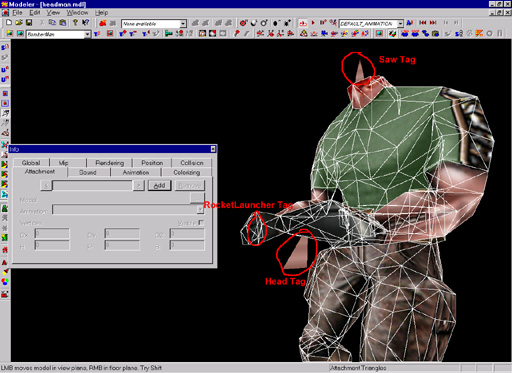This screenshot has height=373, width=512.
Task: Click the black ellipse with plus icon
Action: click(287, 23)
